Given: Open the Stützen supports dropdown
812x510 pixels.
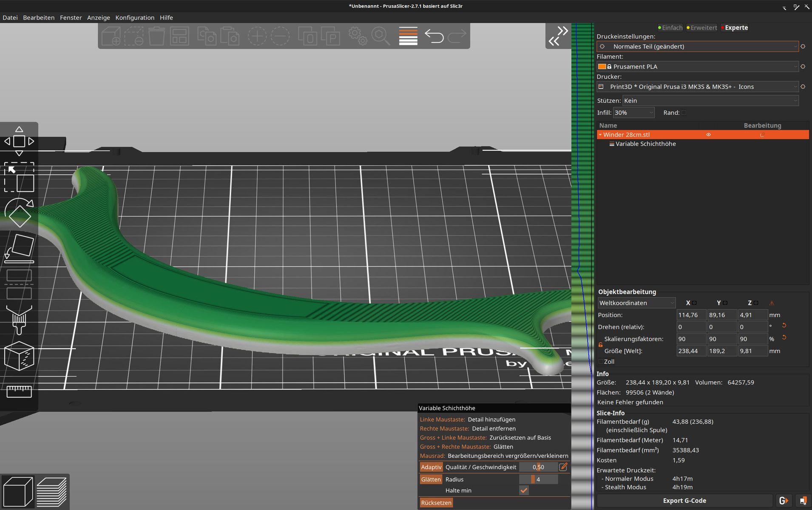Looking at the screenshot, I should pyautogui.click(x=710, y=101).
